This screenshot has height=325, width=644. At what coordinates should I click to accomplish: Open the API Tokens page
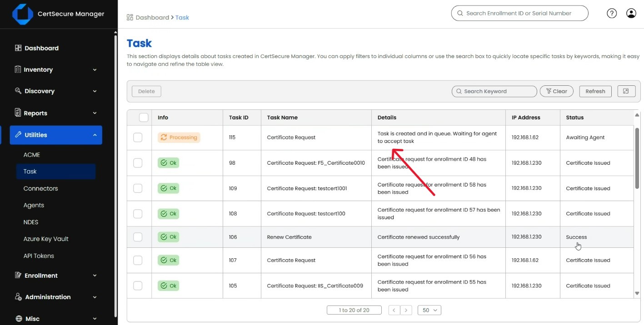39,256
